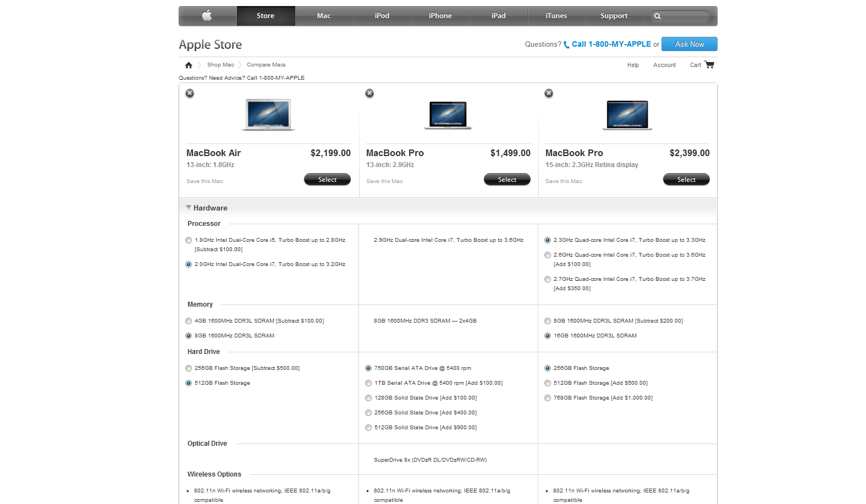
Task: Click the Apple logo in navigation bar
Action: [x=207, y=16]
